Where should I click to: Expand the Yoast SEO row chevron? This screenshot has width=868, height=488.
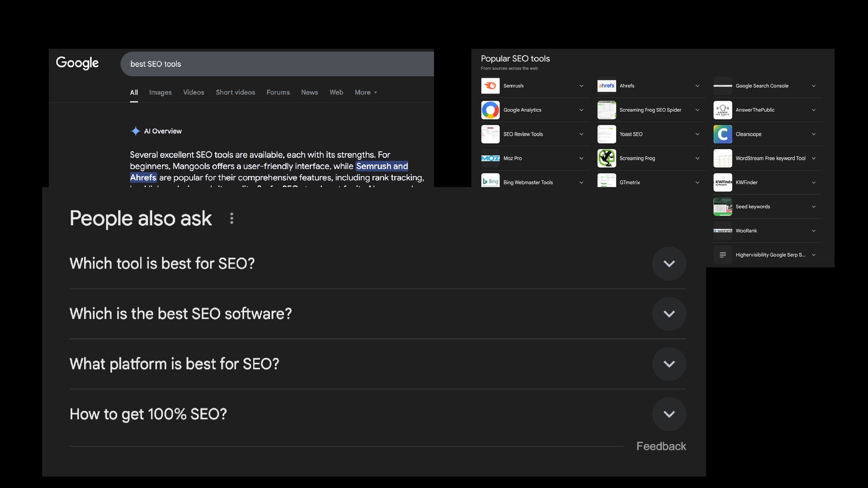(697, 134)
